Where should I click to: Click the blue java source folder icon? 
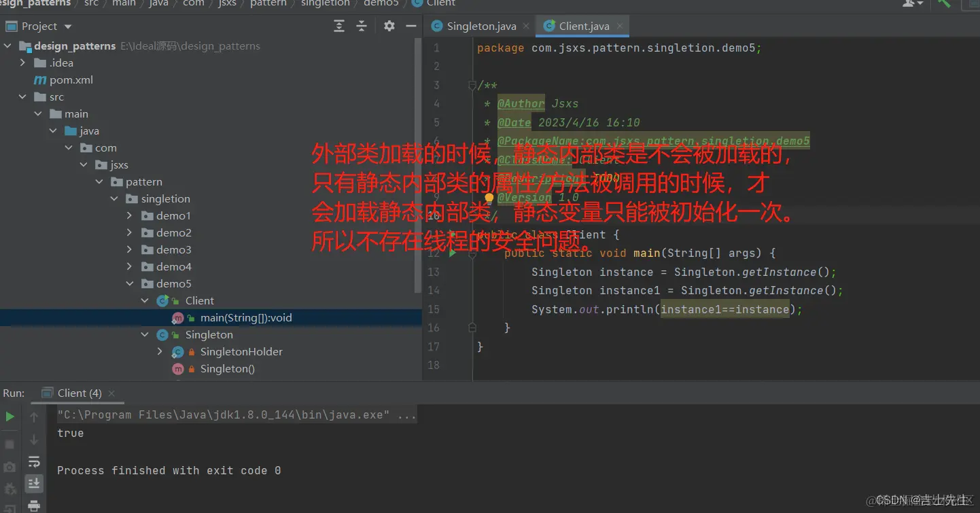(71, 130)
